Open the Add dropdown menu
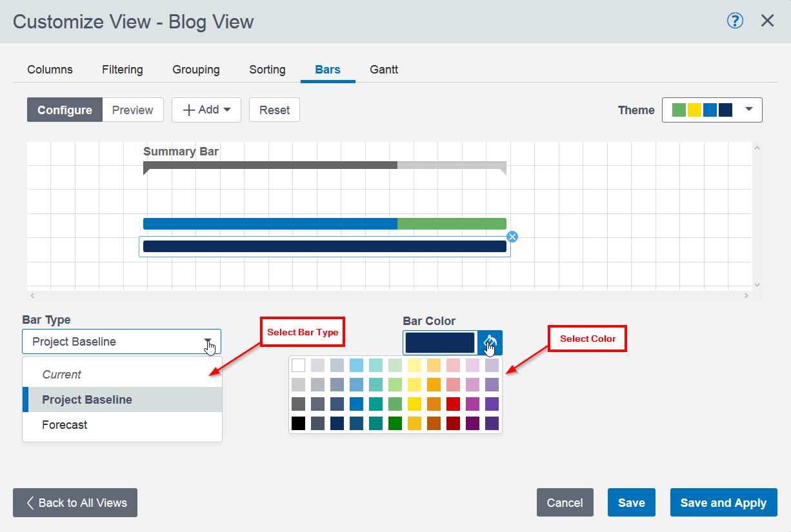The image size is (791, 532). [206, 110]
